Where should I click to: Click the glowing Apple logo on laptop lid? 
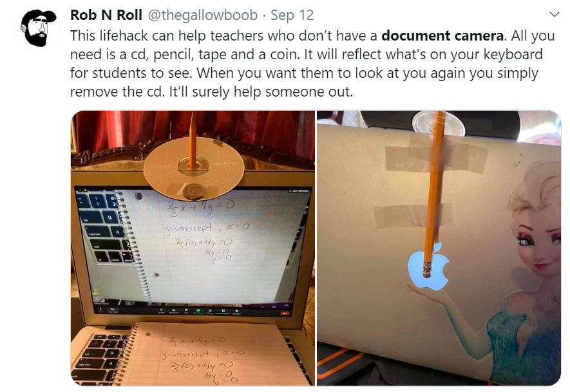(x=429, y=267)
